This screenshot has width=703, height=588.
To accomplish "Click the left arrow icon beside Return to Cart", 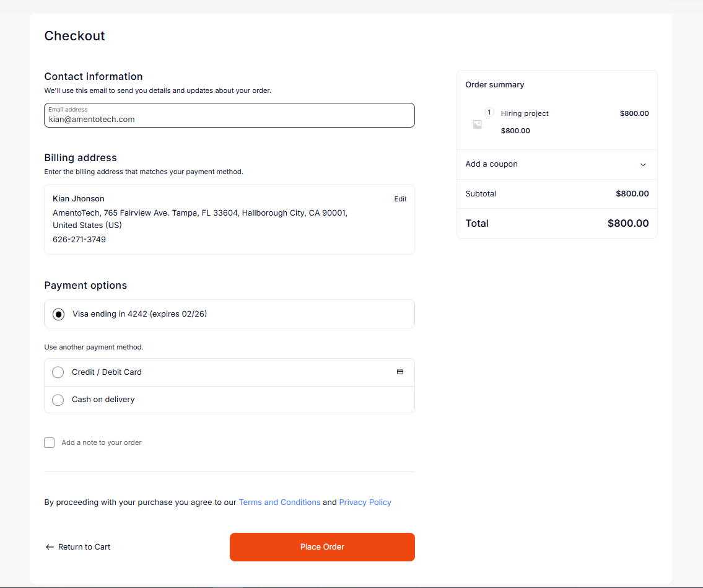I will [x=50, y=547].
